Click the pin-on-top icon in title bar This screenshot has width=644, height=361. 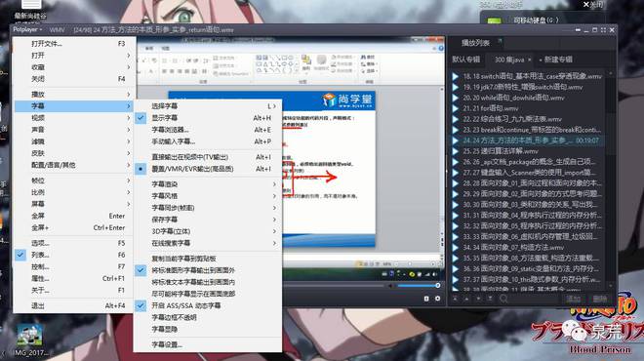coord(578,30)
